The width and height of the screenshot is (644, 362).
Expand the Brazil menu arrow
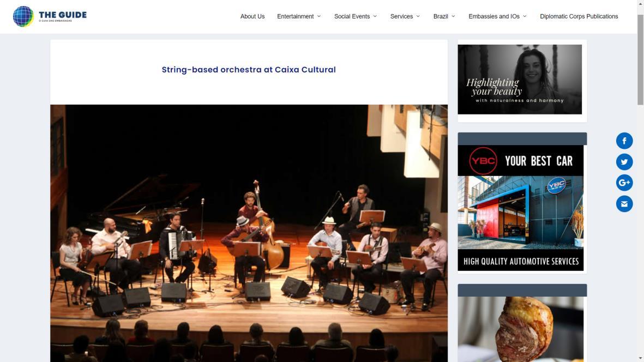pyautogui.click(x=454, y=16)
